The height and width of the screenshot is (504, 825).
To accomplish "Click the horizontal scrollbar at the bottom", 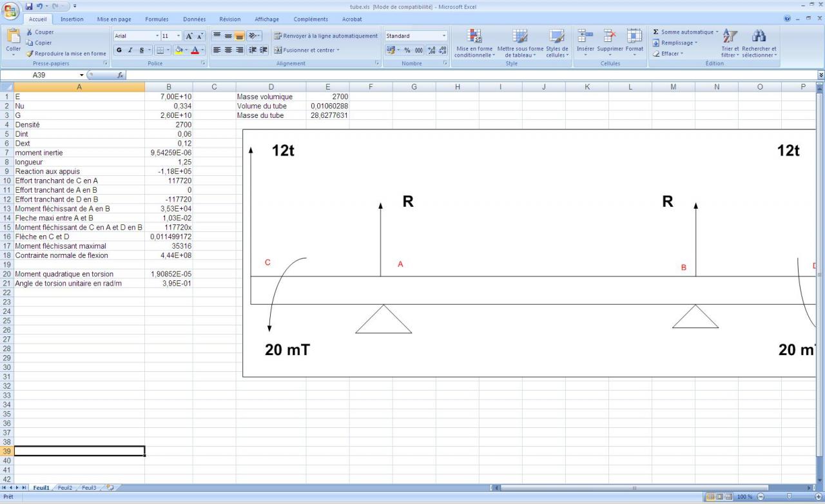I will pos(634,488).
